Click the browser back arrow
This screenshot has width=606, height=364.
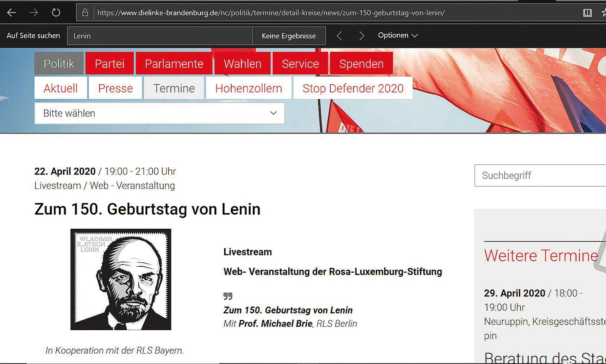(12, 13)
